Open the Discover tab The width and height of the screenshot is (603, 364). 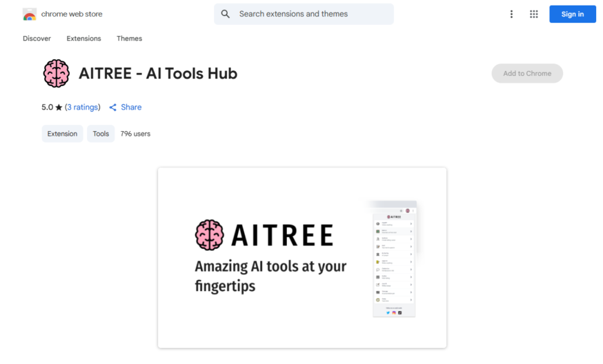[x=37, y=39]
